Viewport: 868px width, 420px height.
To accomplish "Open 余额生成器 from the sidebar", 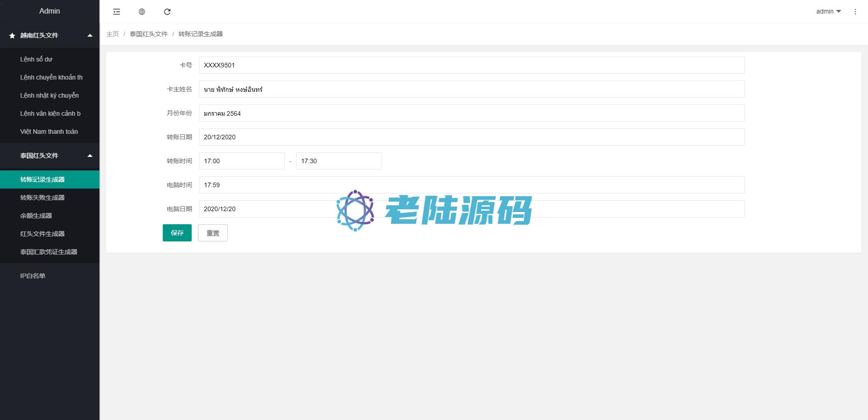I will (x=36, y=216).
